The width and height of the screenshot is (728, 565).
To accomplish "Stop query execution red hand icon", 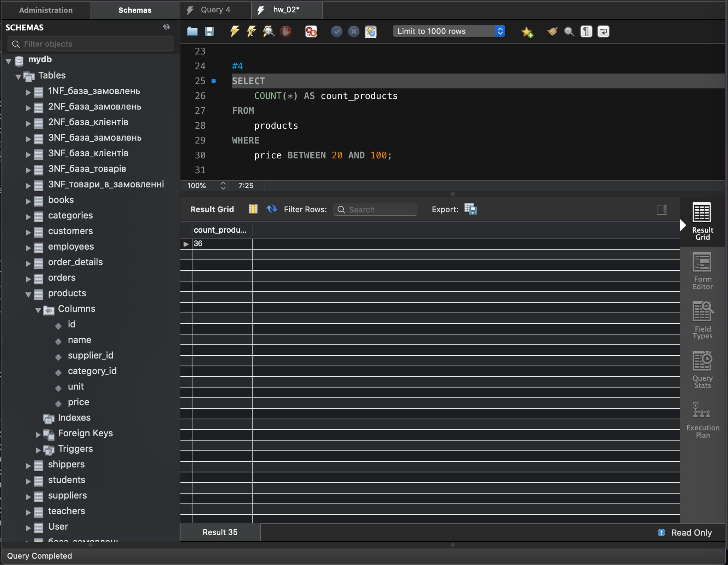I will coord(286,31).
